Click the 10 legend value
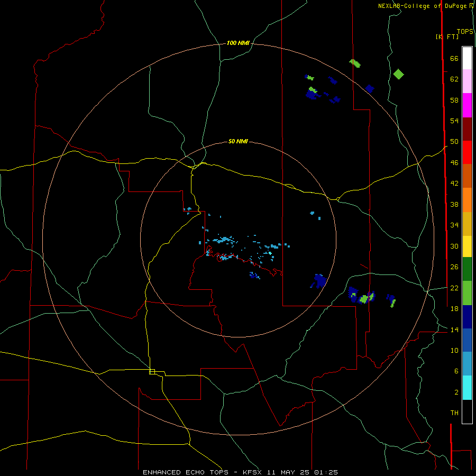 pos(454,350)
